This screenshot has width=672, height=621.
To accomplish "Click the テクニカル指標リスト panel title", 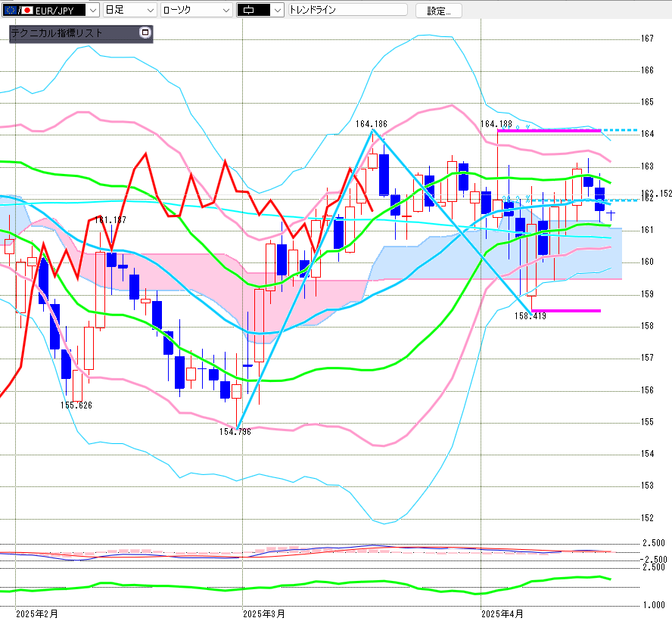I will [57, 33].
